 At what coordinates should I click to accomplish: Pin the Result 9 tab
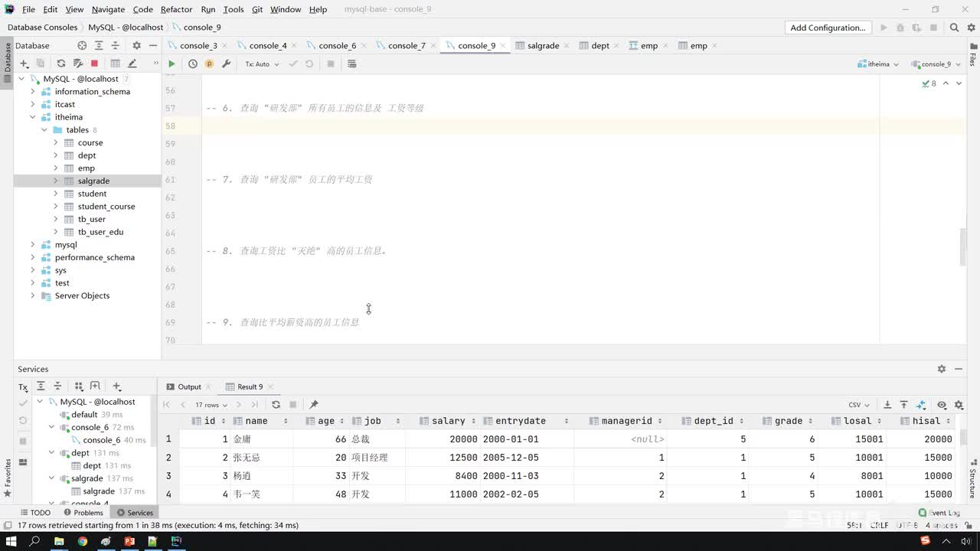313,405
